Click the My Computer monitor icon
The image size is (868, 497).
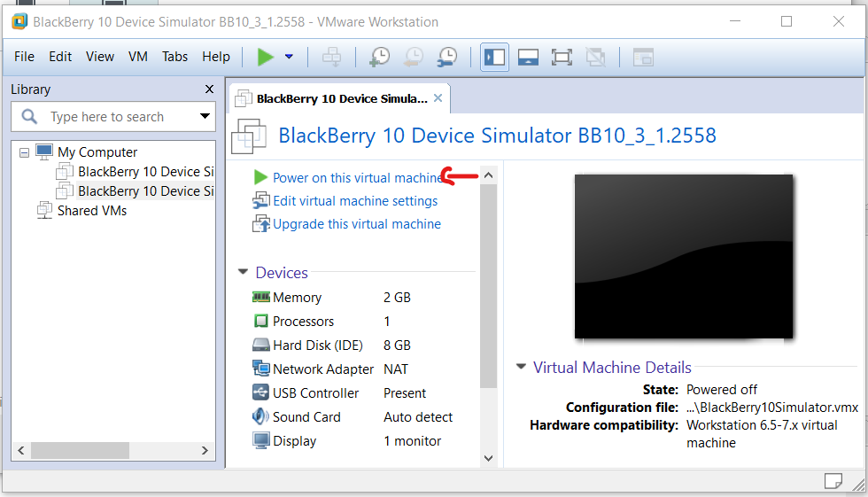(44, 151)
